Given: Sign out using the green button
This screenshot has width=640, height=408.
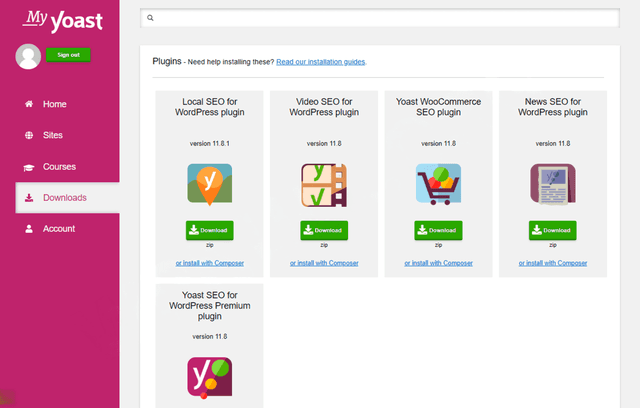Looking at the screenshot, I should [x=68, y=55].
